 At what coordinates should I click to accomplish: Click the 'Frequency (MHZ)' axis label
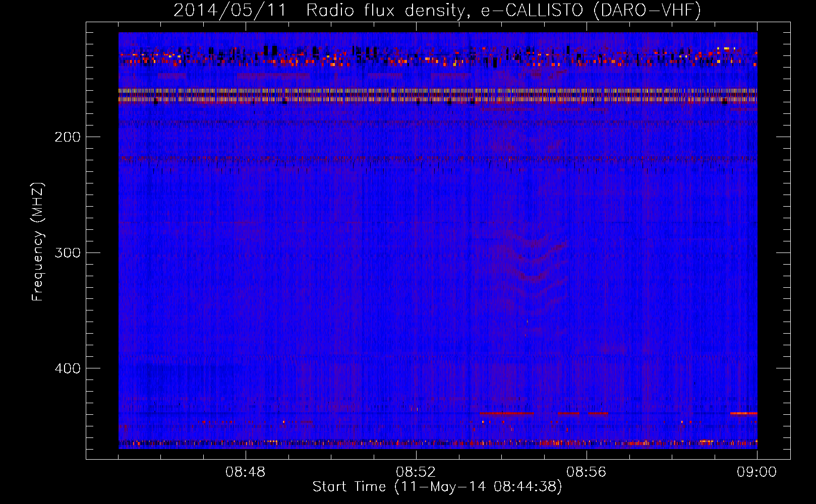pyautogui.click(x=38, y=242)
